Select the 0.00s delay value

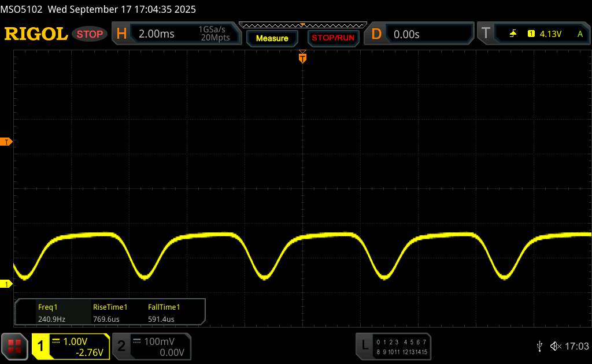click(x=406, y=34)
